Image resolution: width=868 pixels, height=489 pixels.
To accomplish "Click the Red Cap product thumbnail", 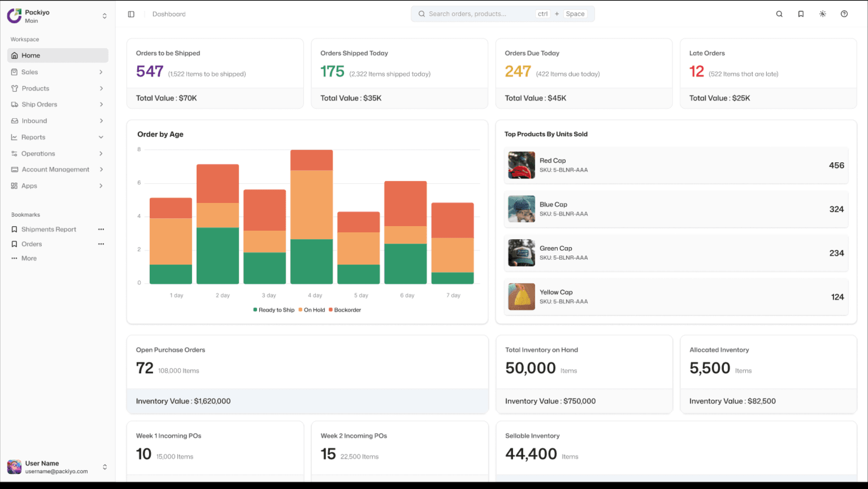I will 521,165.
